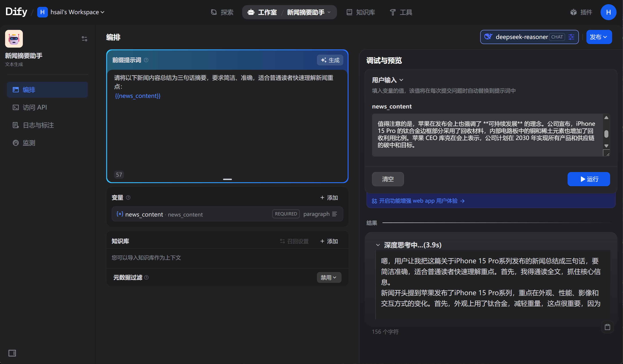The width and height of the screenshot is (623, 364).
Task: Open app settings sliders icon in sidebar
Action: click(84, 39)
